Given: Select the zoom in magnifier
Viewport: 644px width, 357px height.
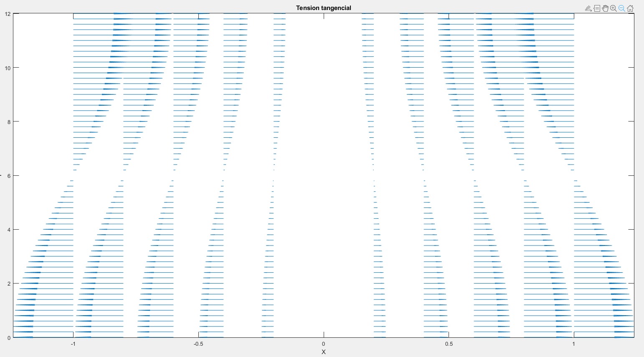Looking at the screenshot, I should pyautogui.click(x=613, y=8).
